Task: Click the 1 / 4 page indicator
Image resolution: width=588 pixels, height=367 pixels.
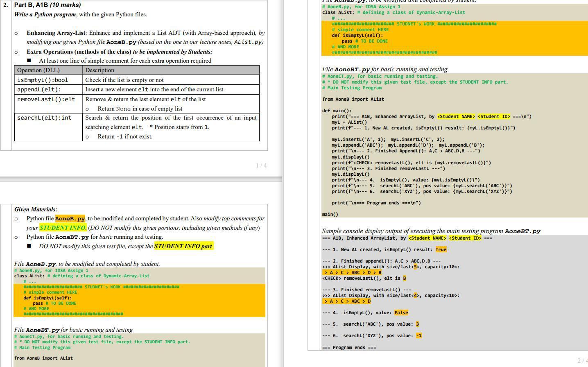Action: (x=261, y=165)
